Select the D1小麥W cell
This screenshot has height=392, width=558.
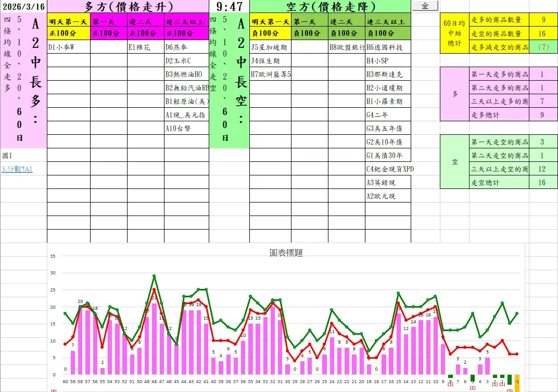(x=68, y=47)
